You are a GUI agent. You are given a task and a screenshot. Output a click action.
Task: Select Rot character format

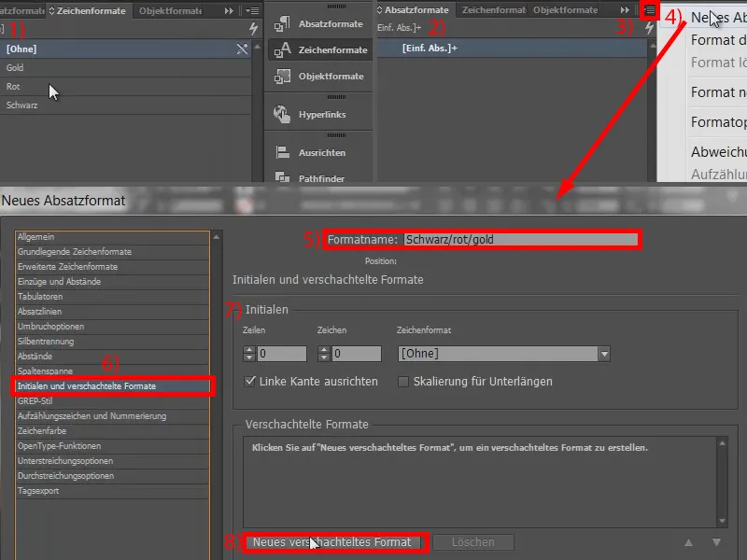pyautogui.click(x=126, y=87)
